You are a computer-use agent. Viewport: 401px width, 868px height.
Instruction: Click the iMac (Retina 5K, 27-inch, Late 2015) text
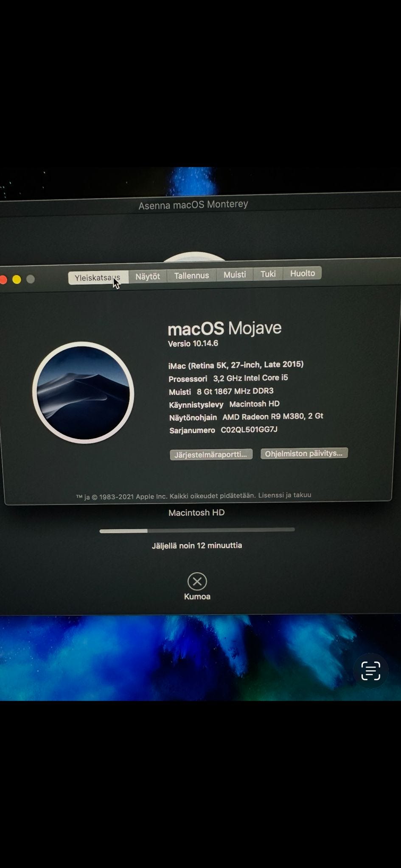(x=236, y=365)
